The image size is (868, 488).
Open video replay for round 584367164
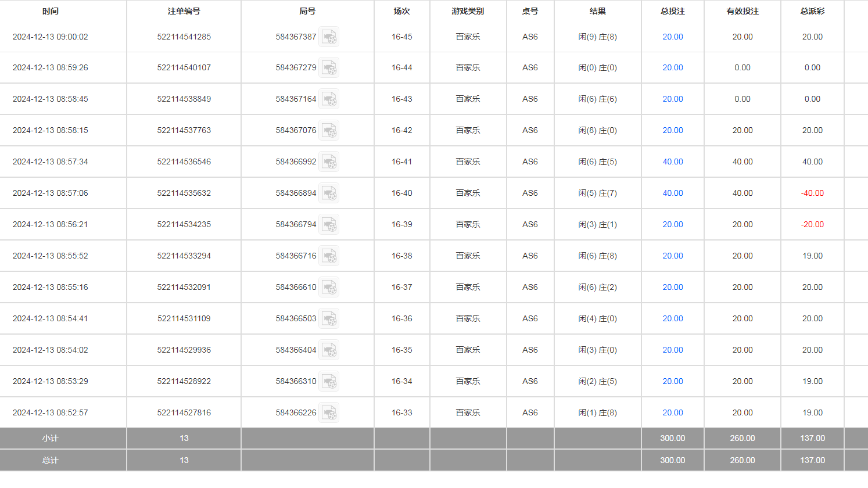pyautogui.click(x=329, y=99)
